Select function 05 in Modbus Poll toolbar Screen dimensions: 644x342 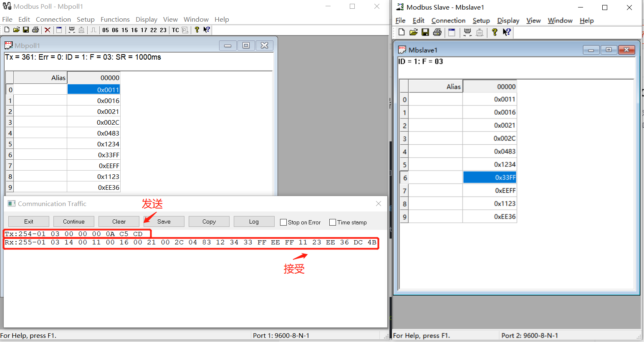106,30
